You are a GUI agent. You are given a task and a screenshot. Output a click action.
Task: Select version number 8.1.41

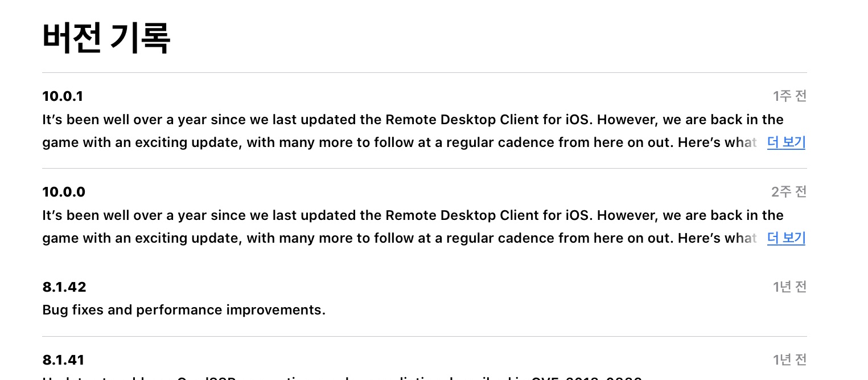63,360
